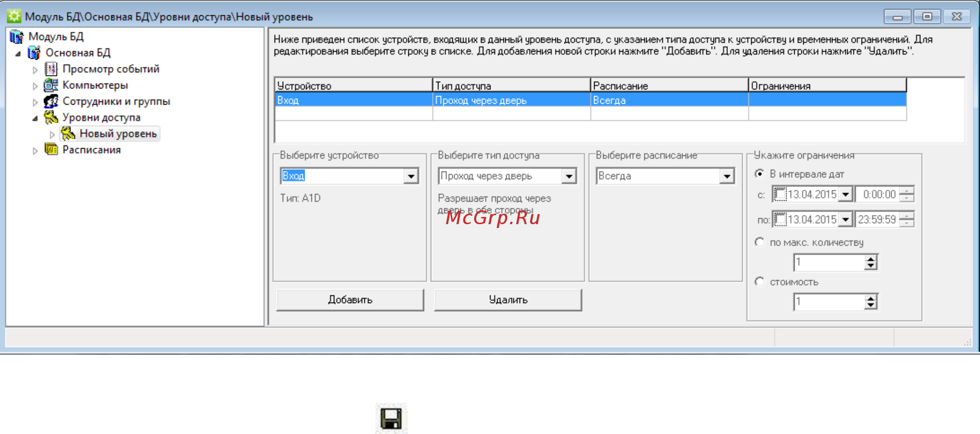Open the по: end date picker dropdown
This screenshot has width=980, height=434.
point(846,219)
